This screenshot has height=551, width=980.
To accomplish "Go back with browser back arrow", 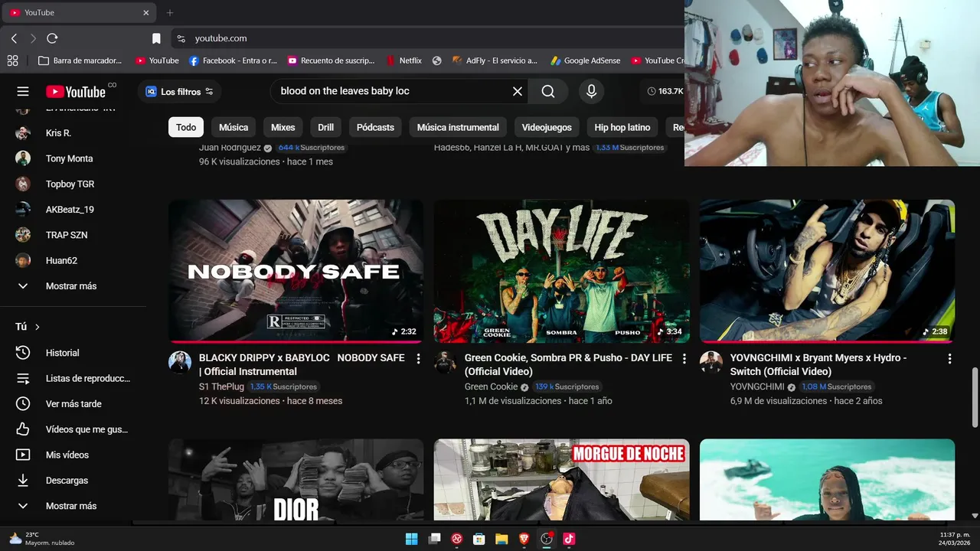I will (14, 38).
